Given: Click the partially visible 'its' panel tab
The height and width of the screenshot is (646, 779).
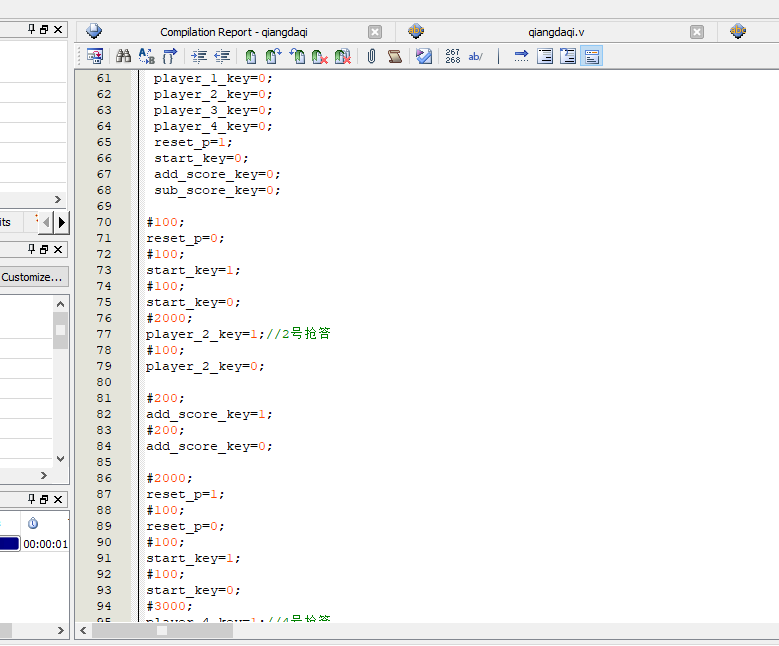Looking at the screenshot, I should coord(5,222).
